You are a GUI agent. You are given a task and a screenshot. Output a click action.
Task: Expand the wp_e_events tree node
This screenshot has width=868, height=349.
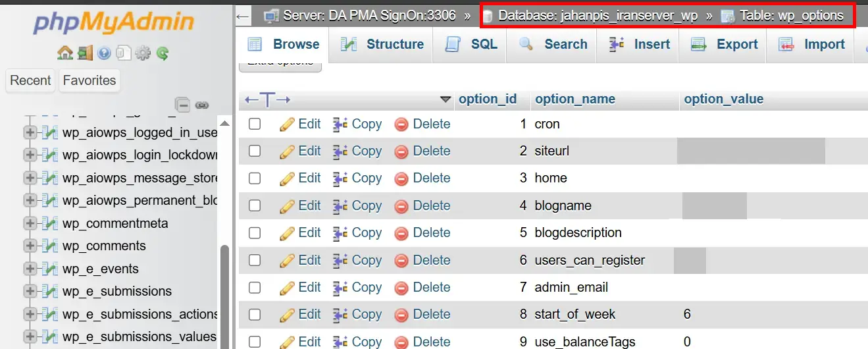tap(30, 269)
